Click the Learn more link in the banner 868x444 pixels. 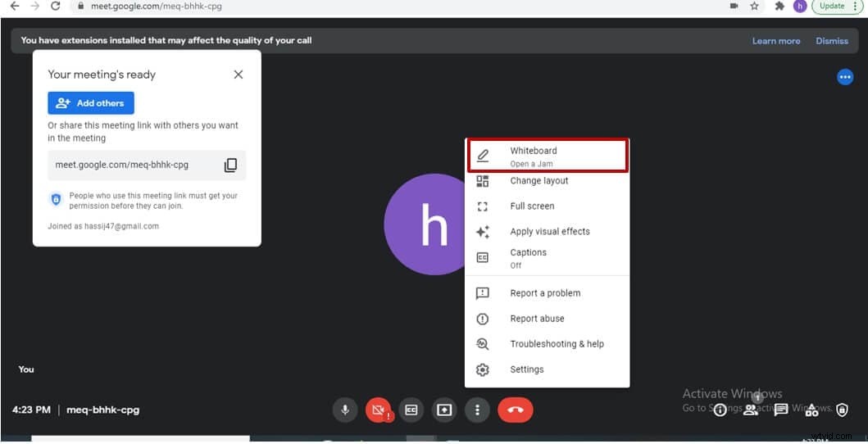click(x=776, y=41)
